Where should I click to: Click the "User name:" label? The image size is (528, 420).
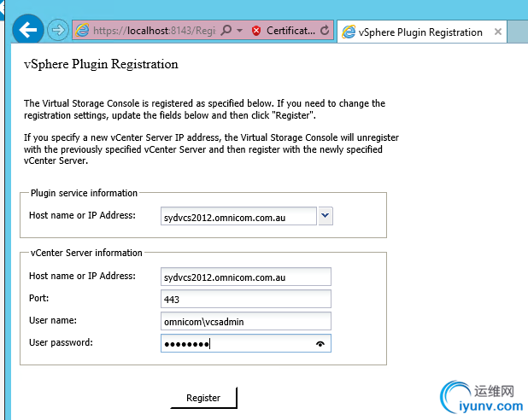coord(53,320)
